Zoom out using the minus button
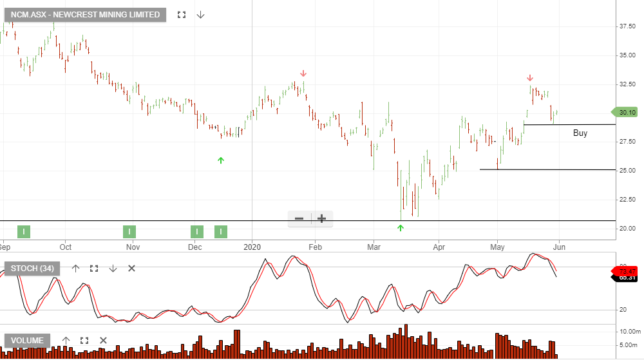 pos(299,218)
